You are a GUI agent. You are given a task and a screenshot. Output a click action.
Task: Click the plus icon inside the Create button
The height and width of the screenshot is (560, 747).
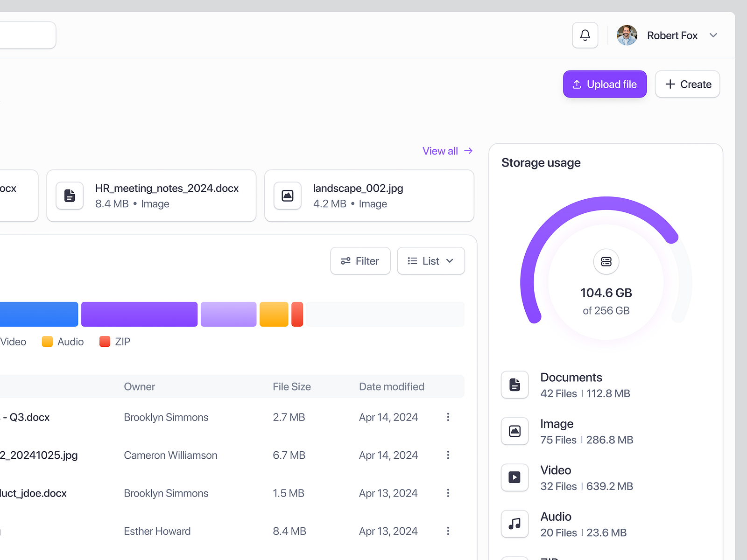point(669,84)
